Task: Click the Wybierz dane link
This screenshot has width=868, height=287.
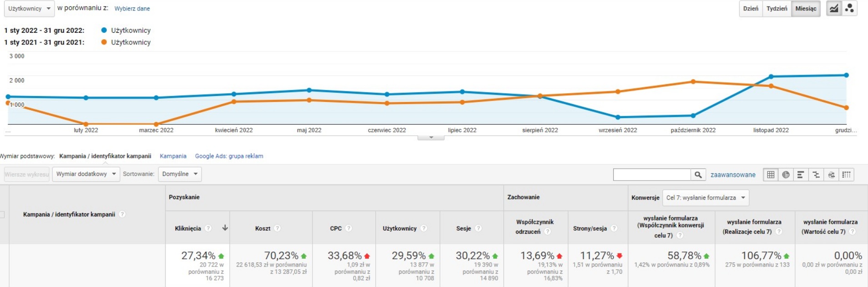Action: pyautogui.click(x=132, y=9)
